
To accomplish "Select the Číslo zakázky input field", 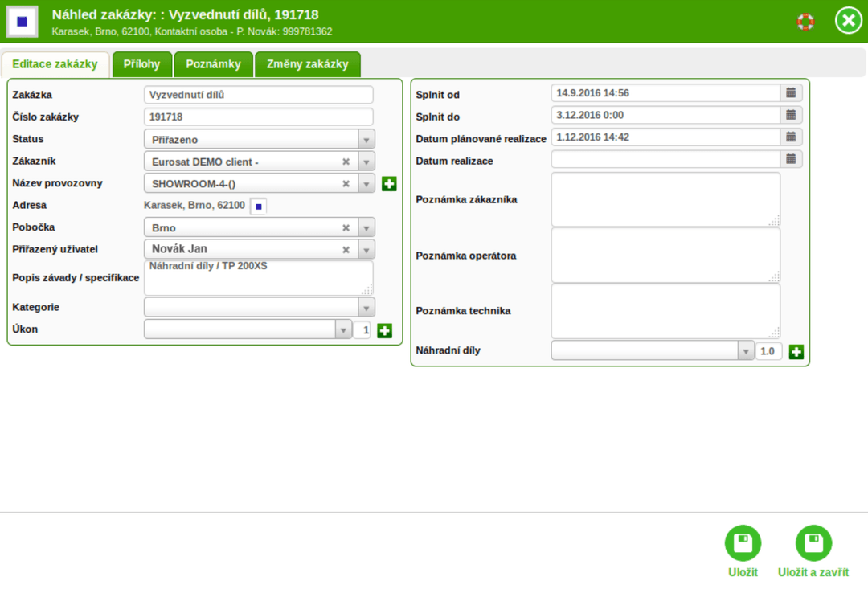I will tap(258, 117).
